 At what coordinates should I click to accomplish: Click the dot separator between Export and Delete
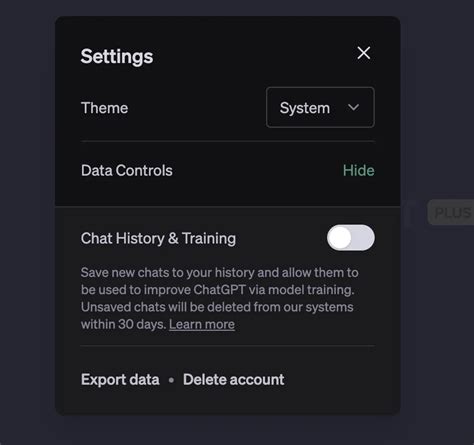pyautogui.click(x=171, y=380)
